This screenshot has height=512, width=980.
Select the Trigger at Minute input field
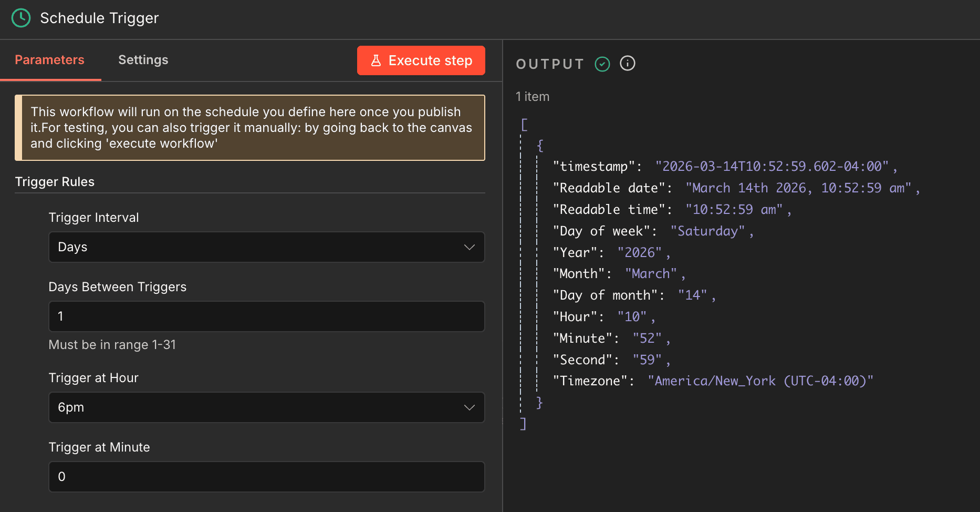coord(266,476)
